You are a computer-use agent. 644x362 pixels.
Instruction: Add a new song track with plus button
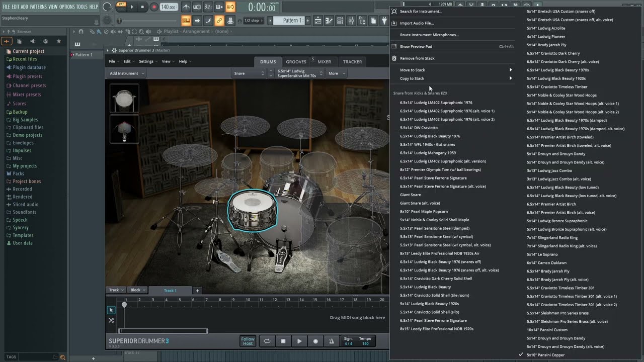point(197,290)
